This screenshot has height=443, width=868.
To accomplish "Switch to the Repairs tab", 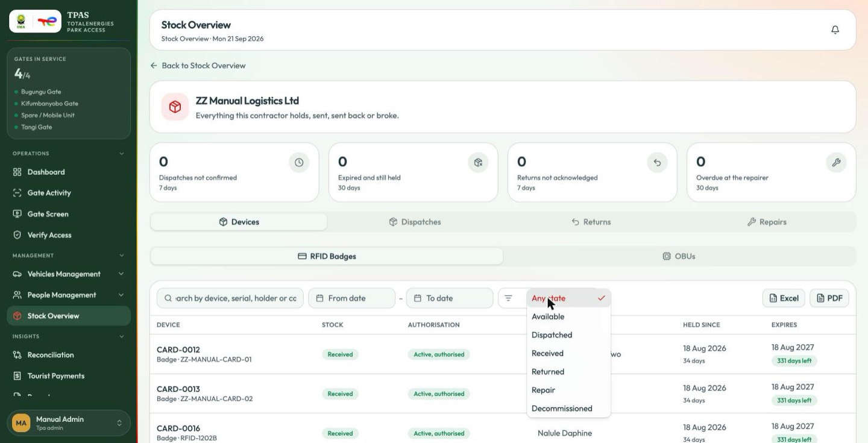I will pos(767,222).
